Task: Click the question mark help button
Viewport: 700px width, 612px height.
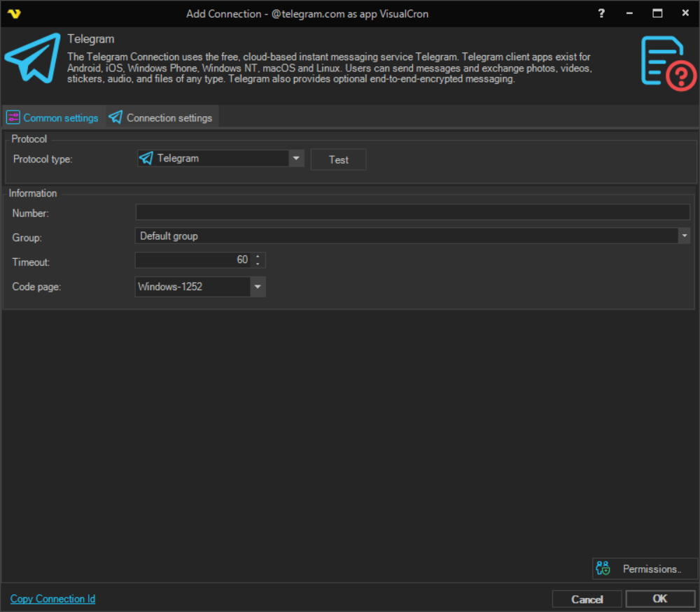Action: point(601,13)
